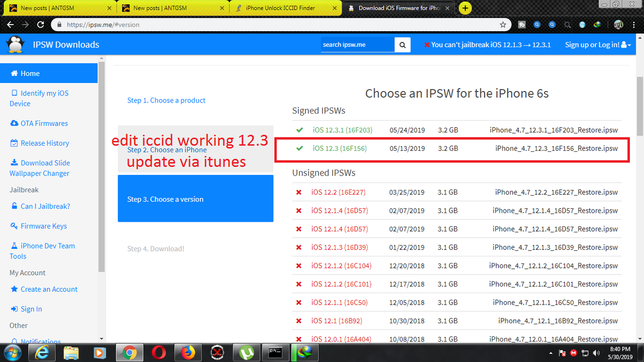644x362 pixels.
Task: Switch to the iPhone Unlock ICCID Finder tab
Action: tap(285, 8)
